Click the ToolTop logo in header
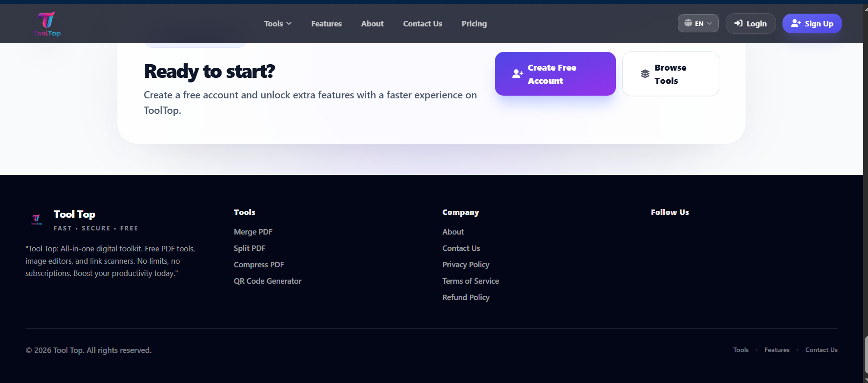This screenshot has width=868, height=383. tap(47, 24)
